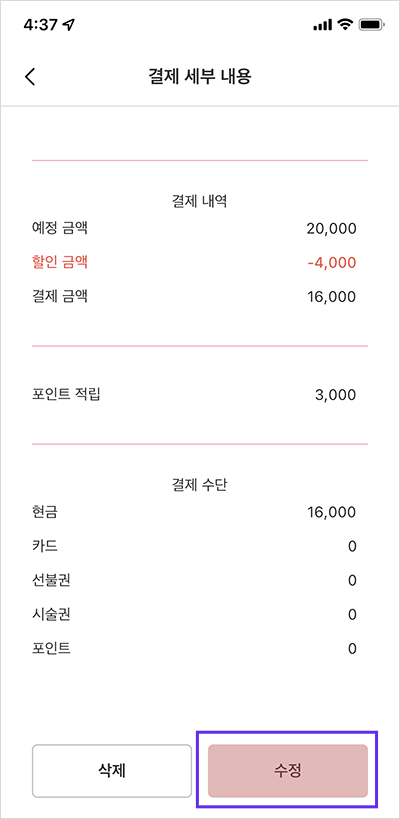This screenshot has height=819, width=400.
Task: Tap the 수정 edit button
Action: 288,770
